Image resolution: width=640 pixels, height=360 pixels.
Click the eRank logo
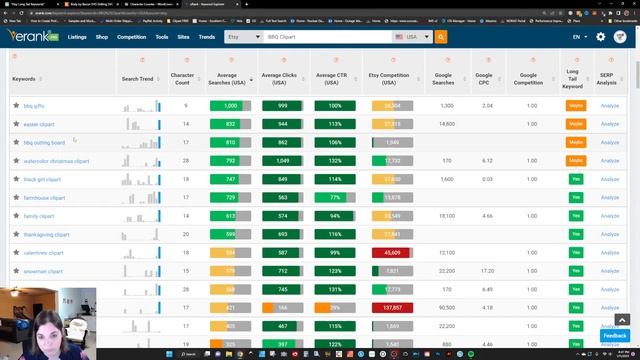coord(33,36)
